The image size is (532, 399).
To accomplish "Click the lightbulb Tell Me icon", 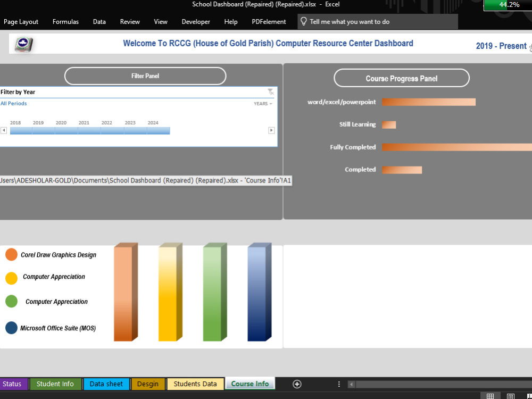I will (x=304, y=21).
